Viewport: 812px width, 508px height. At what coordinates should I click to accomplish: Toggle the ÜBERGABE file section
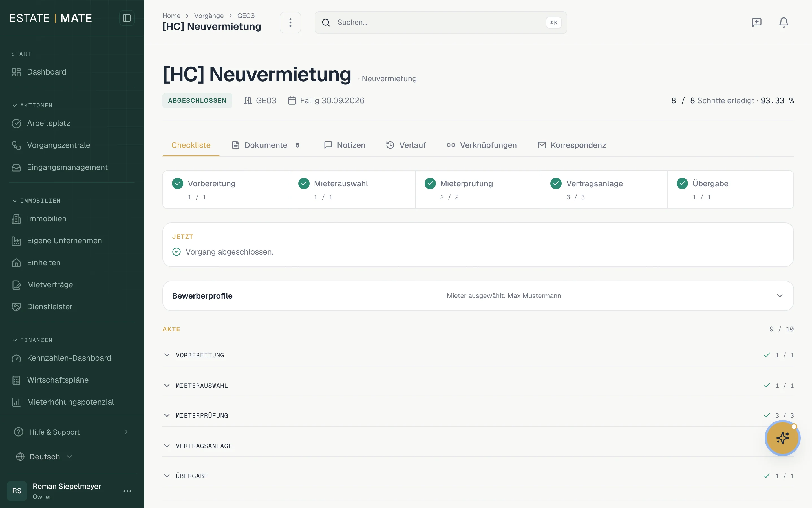(478, 476)
